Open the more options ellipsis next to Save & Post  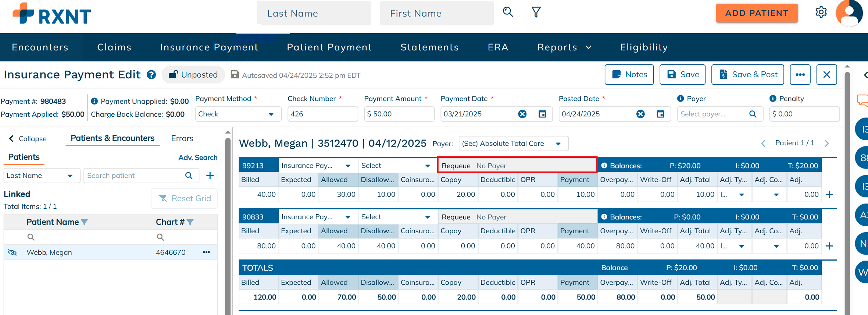pos(800,75)
